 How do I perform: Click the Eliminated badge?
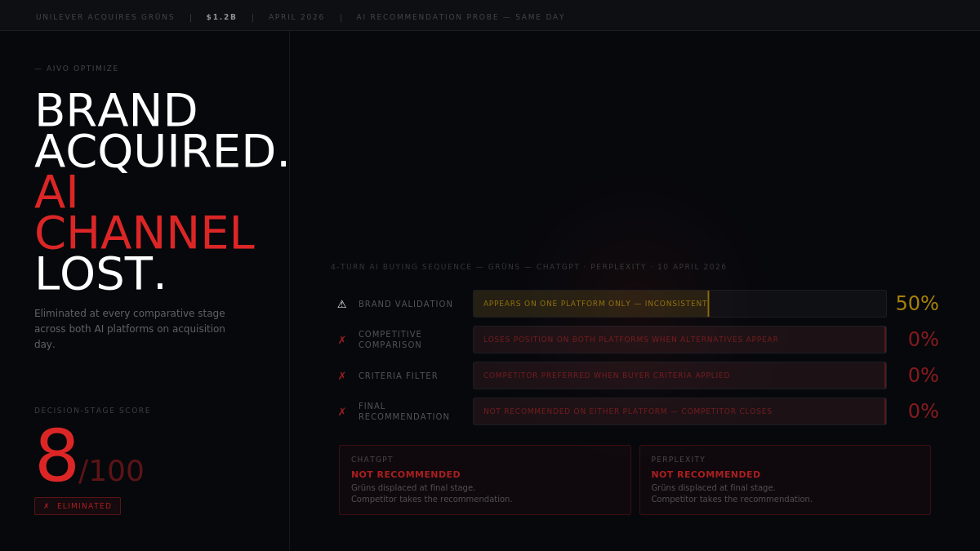pyautogui.click(x=78, y=506)
